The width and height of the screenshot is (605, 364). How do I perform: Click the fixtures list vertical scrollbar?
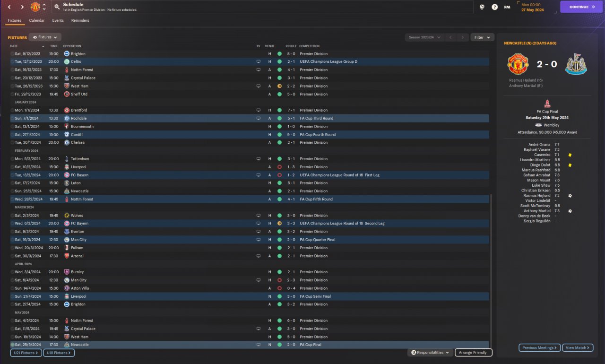491,272
